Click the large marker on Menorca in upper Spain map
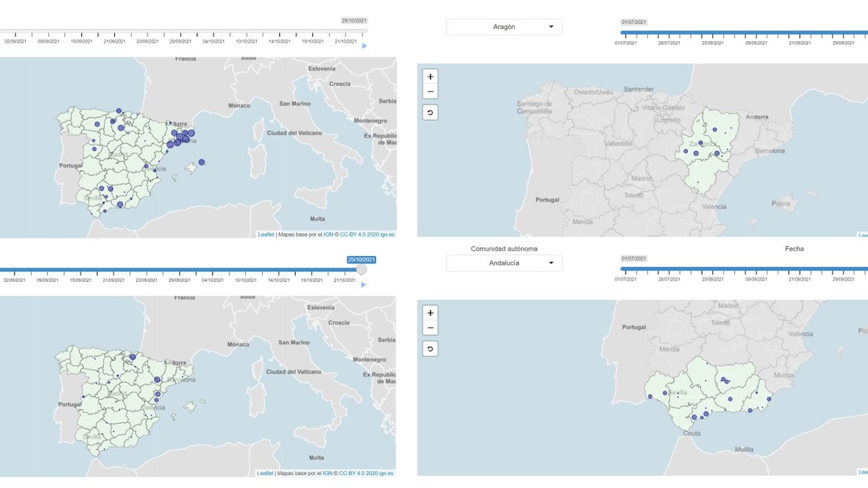Viewport: 868px width, 488px height. point(202,162)
